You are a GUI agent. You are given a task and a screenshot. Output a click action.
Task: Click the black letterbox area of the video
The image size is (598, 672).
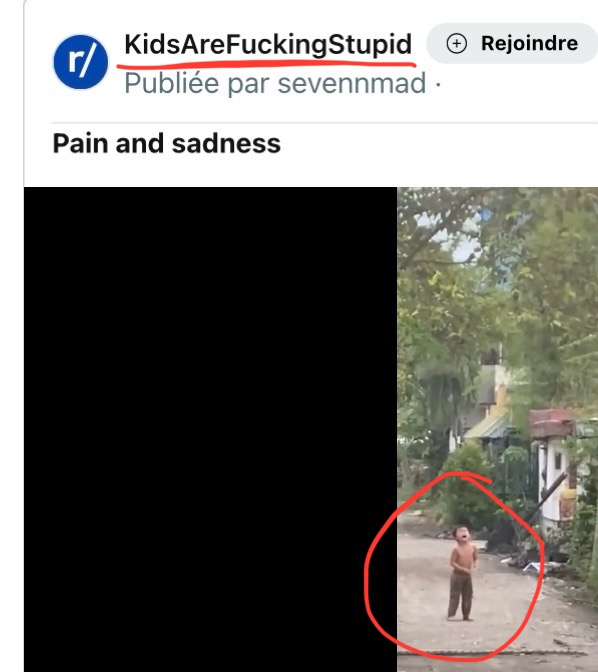210,429
